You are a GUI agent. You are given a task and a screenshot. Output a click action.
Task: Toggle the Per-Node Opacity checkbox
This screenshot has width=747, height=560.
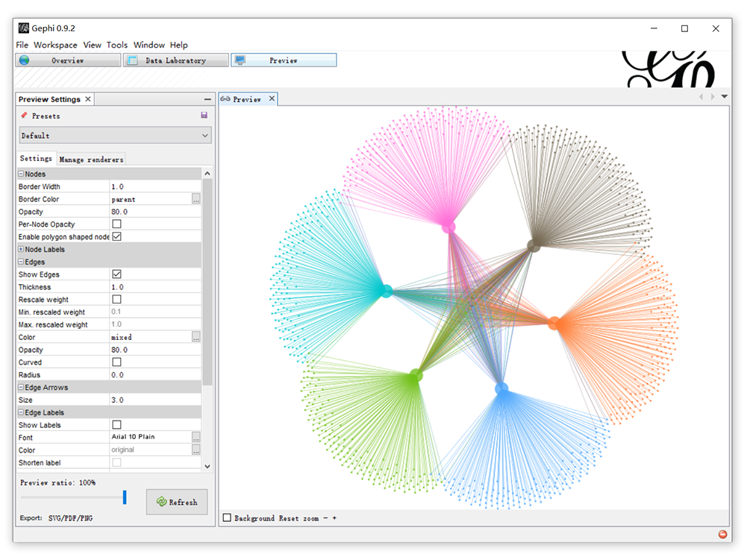[x=116, y=224]
